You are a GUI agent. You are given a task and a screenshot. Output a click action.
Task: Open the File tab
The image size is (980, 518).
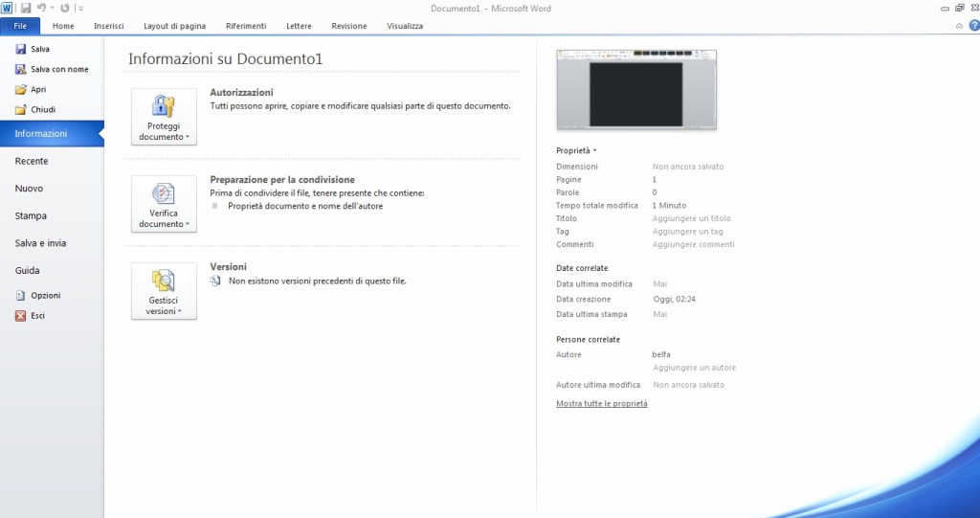pyautogui.click(x=20, y=26)
